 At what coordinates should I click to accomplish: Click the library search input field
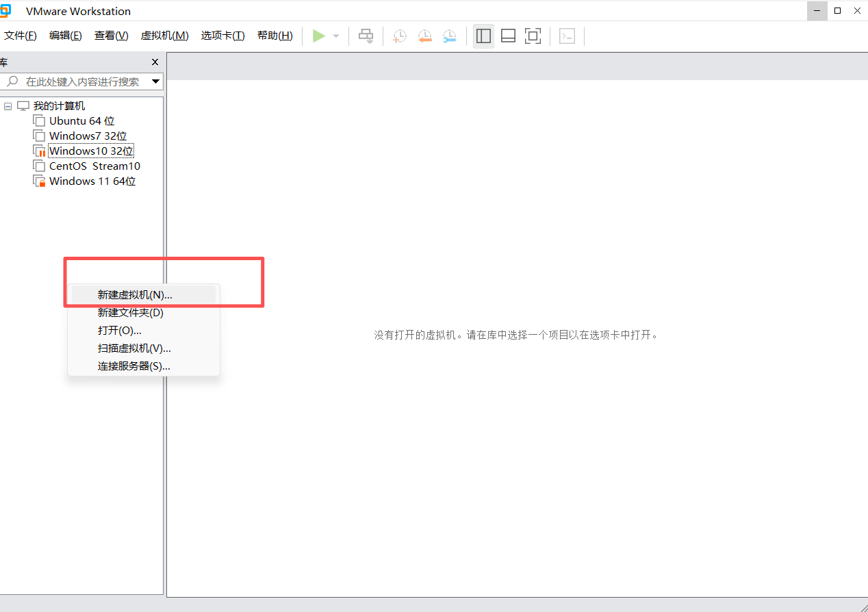[82, 81]
